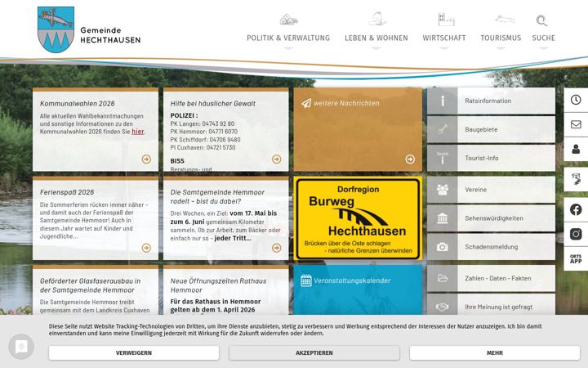
Task: Open the Veranstaltungskalender tile
Action: 358,289
